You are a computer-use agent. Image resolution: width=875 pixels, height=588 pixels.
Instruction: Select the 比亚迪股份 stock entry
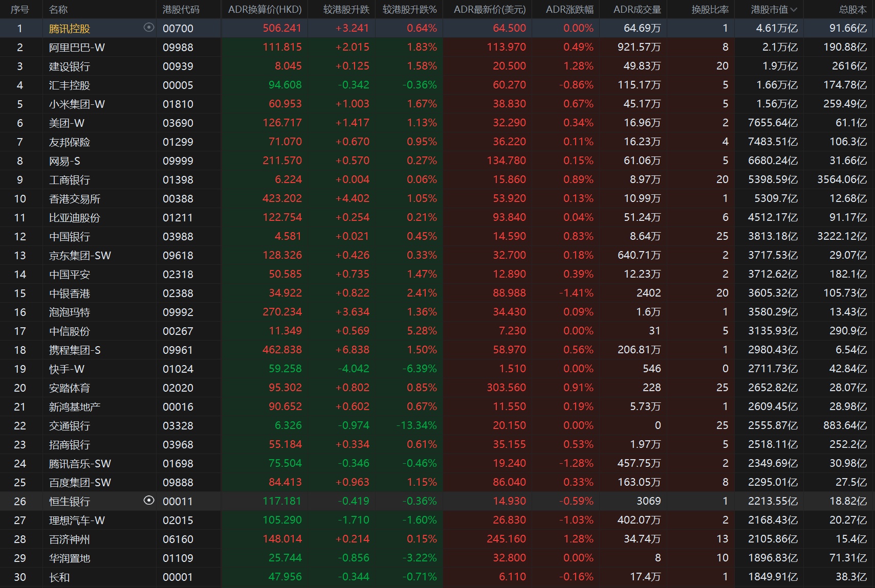click(74, 218)
